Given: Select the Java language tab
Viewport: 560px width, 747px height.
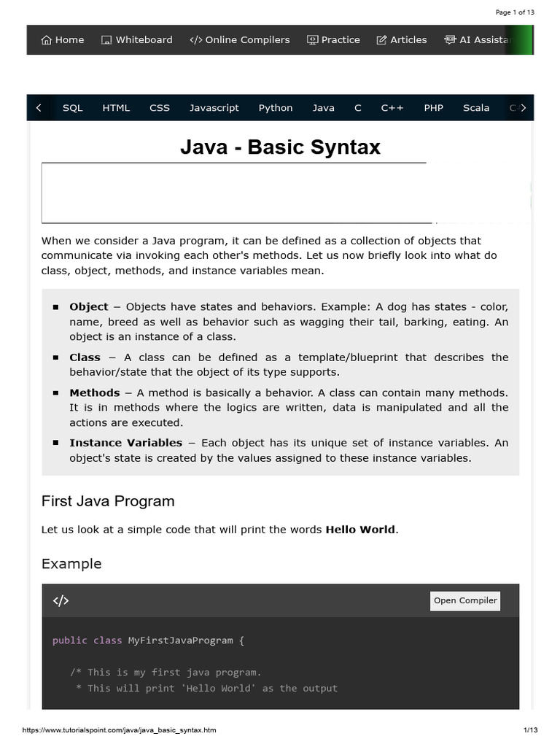Looking at the screenshot, I should 323,108.
